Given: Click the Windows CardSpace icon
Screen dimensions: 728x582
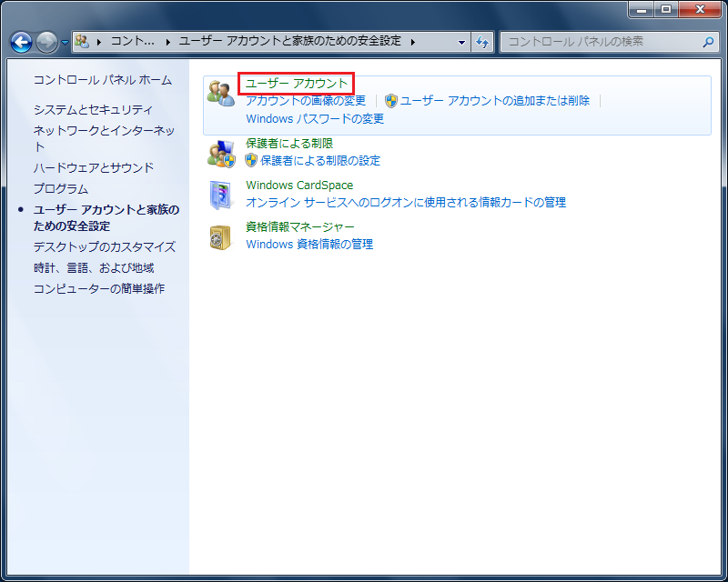Looking at the screenshot, I should tap(220, 195).
